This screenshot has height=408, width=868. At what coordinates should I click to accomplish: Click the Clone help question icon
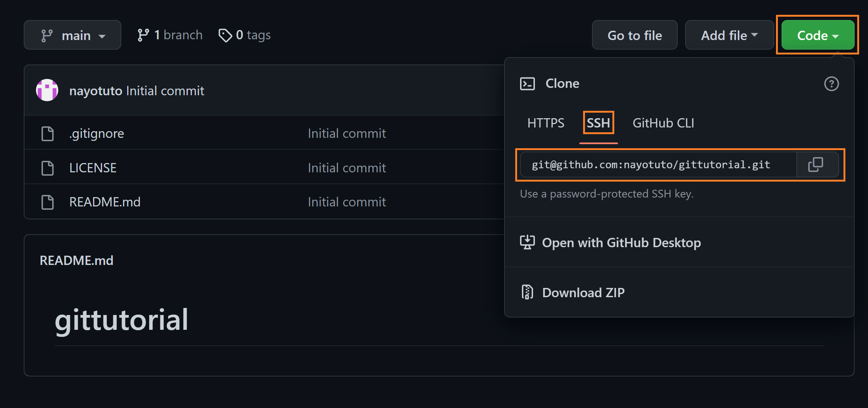coord(831,84)
